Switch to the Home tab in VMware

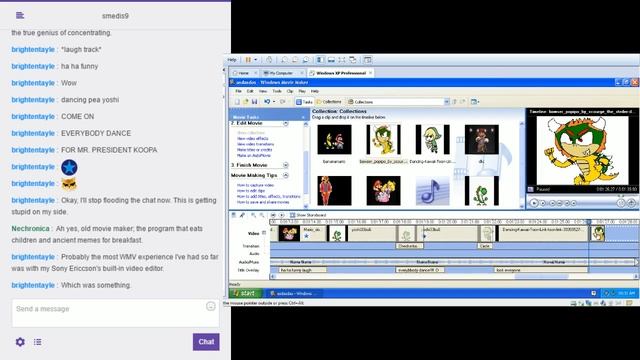[x=243, y=73]
